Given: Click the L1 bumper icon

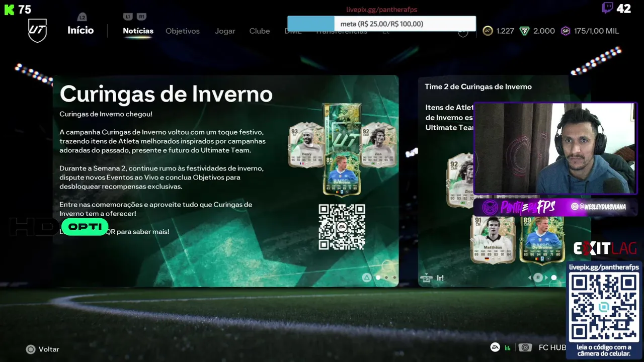Looking at the screenshot, I should coord(128,17).
